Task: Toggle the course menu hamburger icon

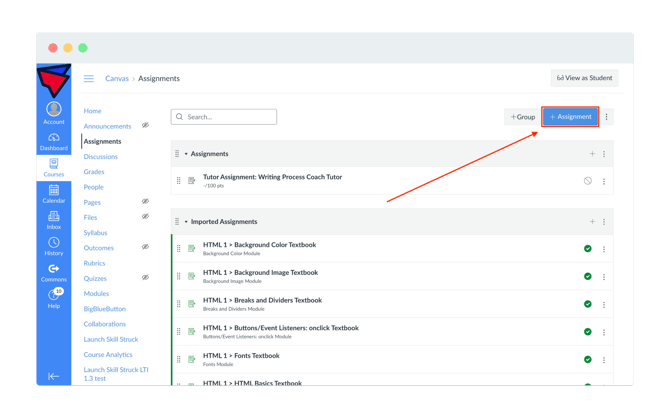Action: (x=88, y=79)
